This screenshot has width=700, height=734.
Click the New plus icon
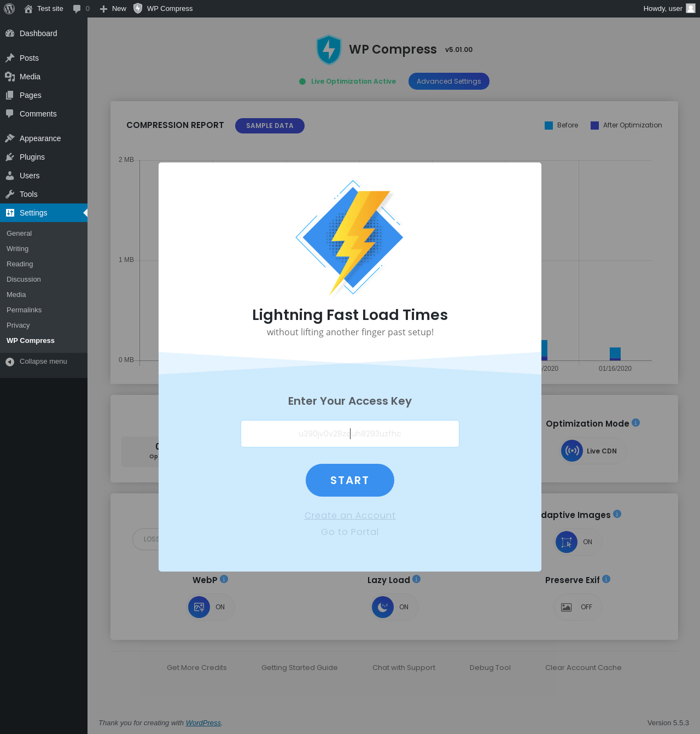point(103,9)
